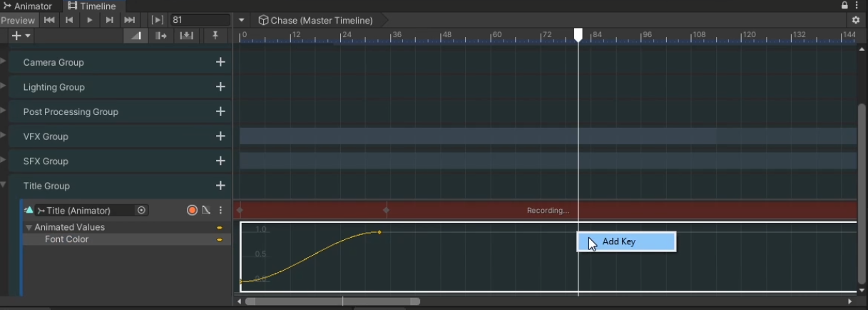Viewport: 868px width, 310px height.
Task: Enable the Ripple edit mode icon
Action: coord(161,36)
